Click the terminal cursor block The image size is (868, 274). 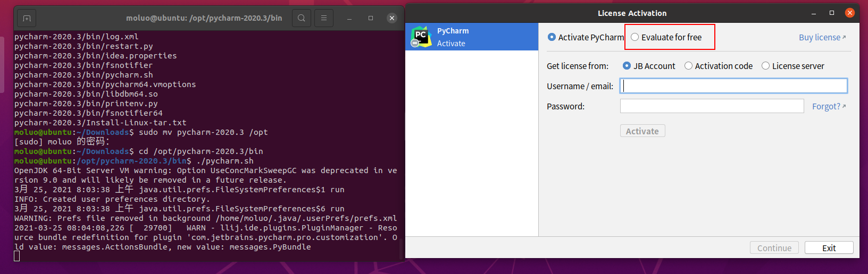[17, 256]
